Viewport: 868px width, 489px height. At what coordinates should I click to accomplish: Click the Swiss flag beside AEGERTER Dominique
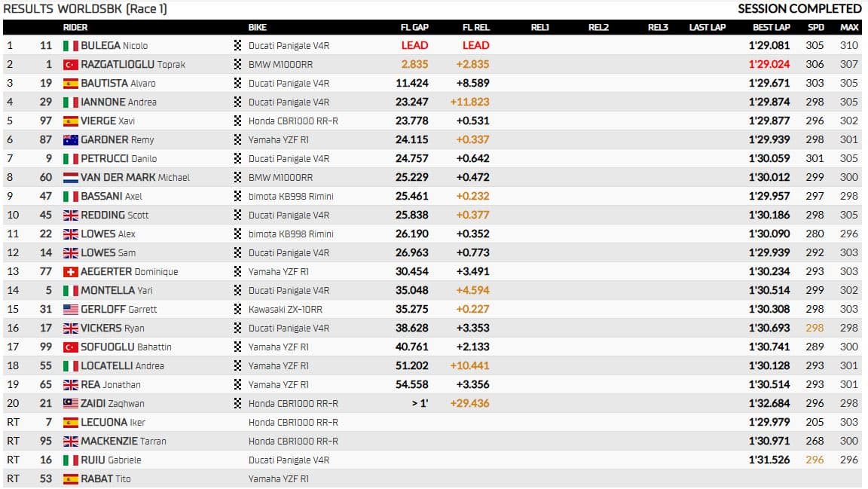click(70, 272)
